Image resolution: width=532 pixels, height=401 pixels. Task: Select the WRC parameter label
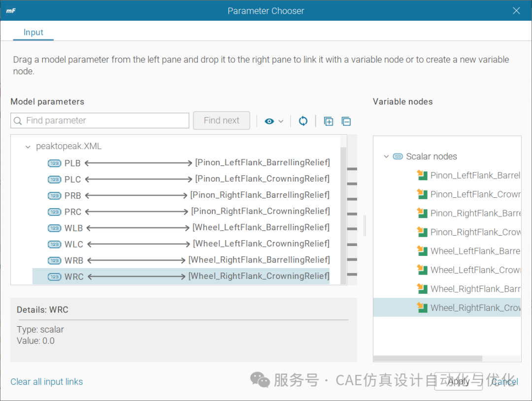tap(74, 277)
